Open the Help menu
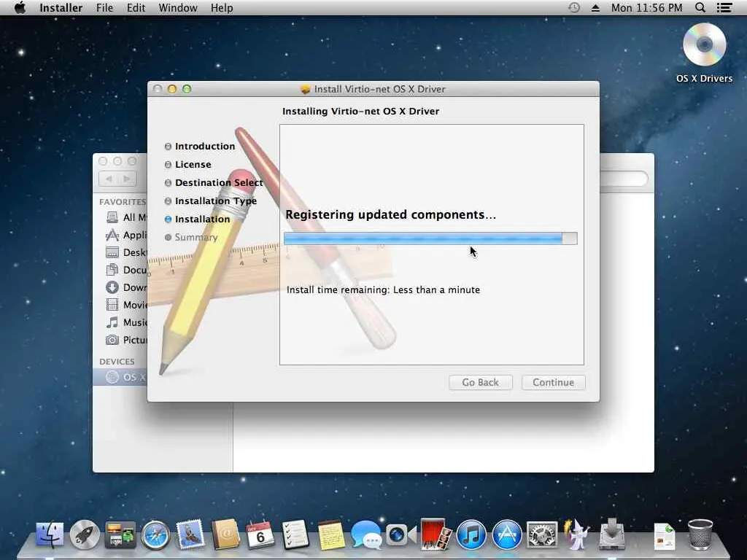Screen dimensions: 747x560 (x=222, y=7)
